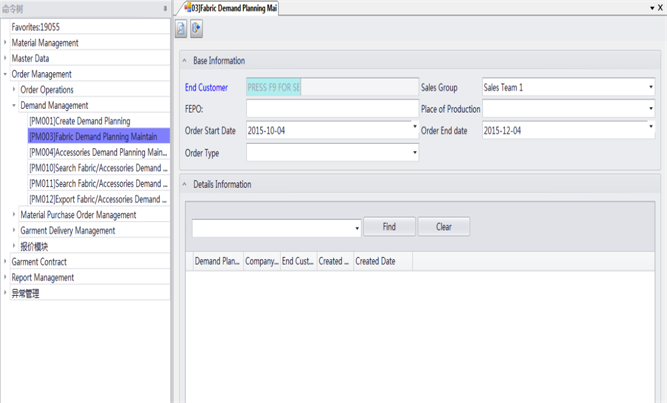Close the Fabric Demand Planning tab

(661, 8)
